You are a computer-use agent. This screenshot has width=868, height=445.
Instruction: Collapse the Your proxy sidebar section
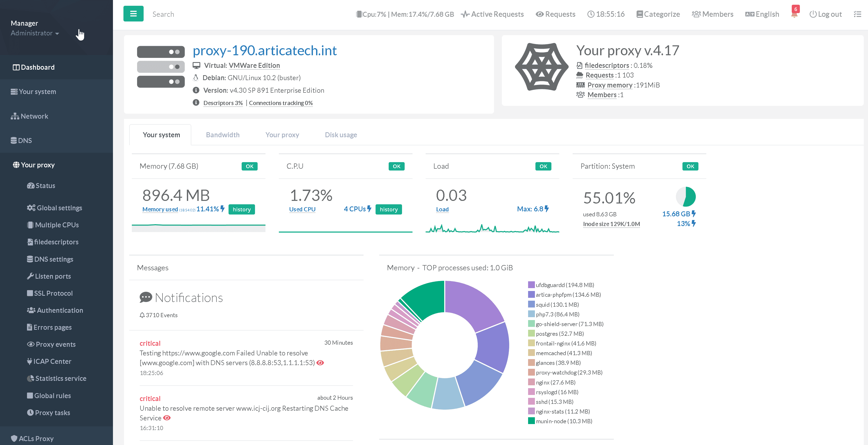click(37, 165)
